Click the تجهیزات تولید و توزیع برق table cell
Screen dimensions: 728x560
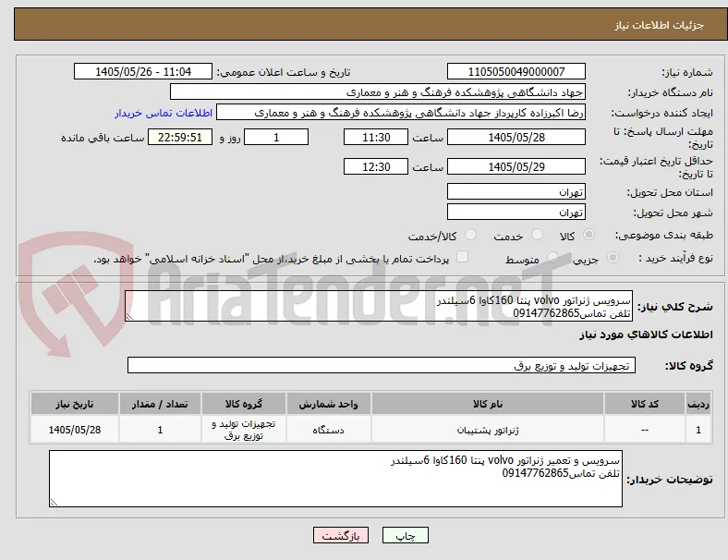point(243,430)
